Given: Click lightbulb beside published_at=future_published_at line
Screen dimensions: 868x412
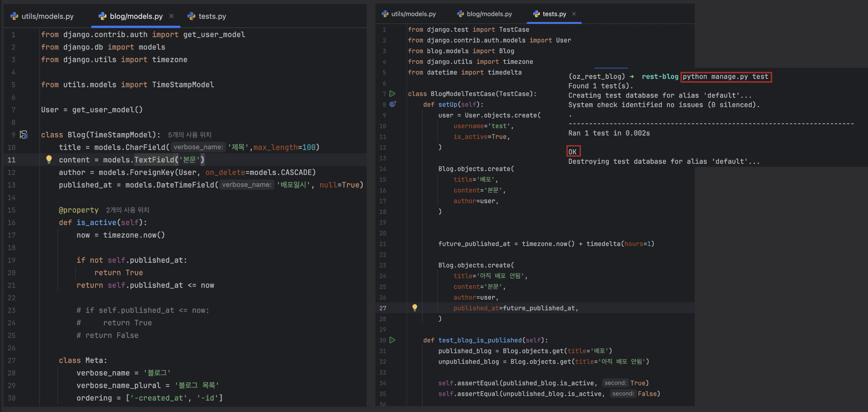Looking at the screenshot, I should click(414, 307).
